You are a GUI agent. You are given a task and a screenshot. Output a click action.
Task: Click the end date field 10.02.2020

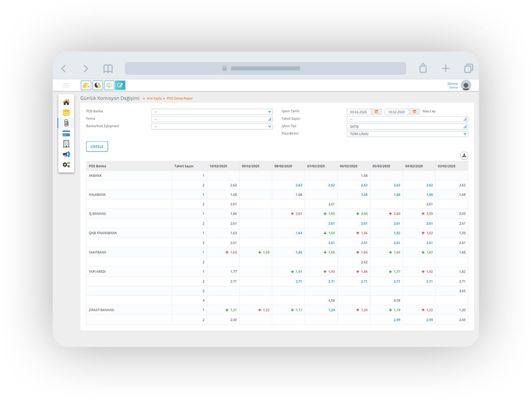pyautogui.click(x=398, y=112)
